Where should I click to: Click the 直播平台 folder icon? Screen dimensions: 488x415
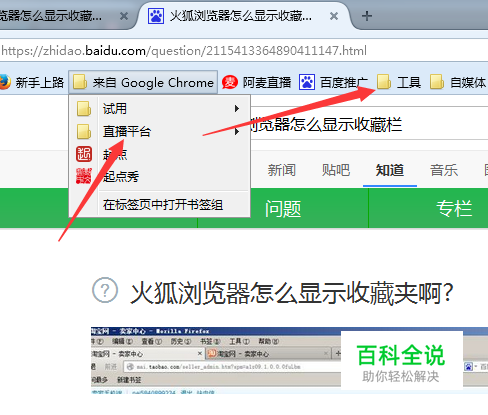84,131
